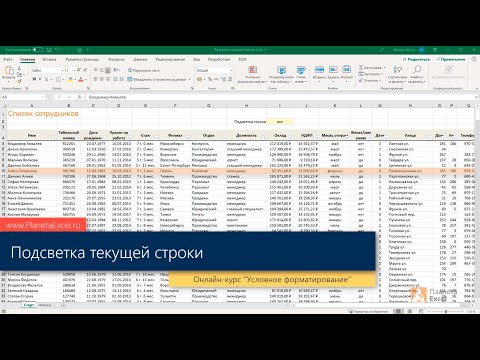This screenshot has width=480, height=360.
Task: Toggle bold formatting
Action: 34,79
